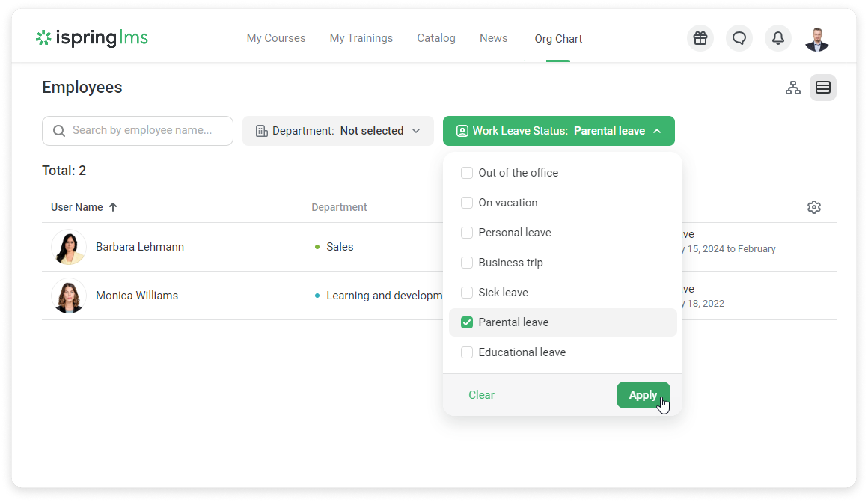Open table column settings gear

[x=814, y=207]
